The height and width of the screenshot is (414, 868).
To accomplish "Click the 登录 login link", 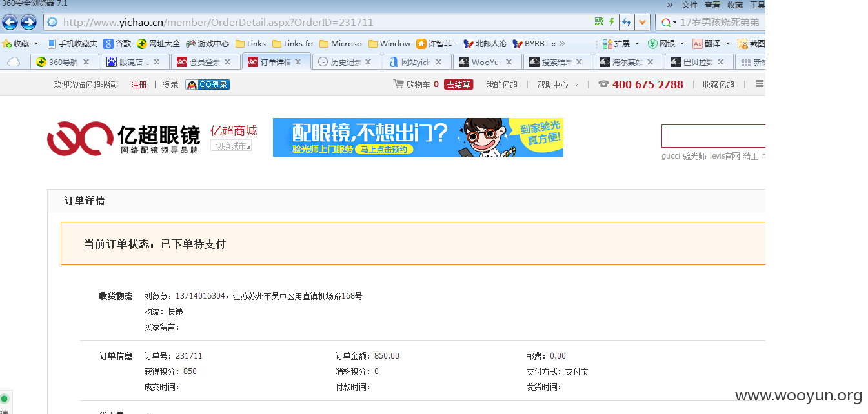I will coord(170,84).
